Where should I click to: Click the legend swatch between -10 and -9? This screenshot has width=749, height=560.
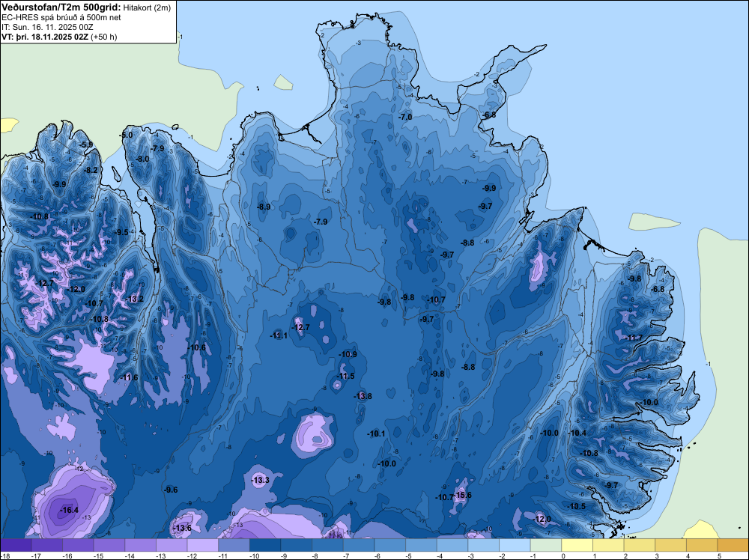[x=265, y=545]
